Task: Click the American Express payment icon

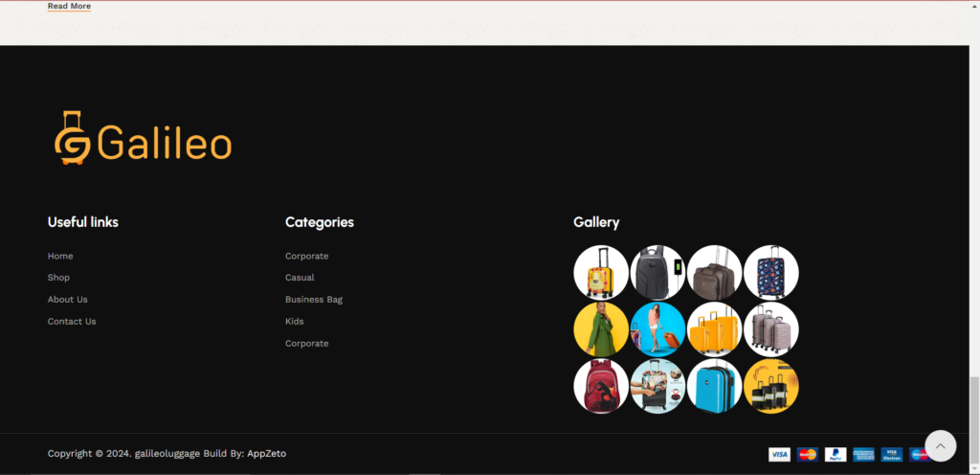Action: 863,454
